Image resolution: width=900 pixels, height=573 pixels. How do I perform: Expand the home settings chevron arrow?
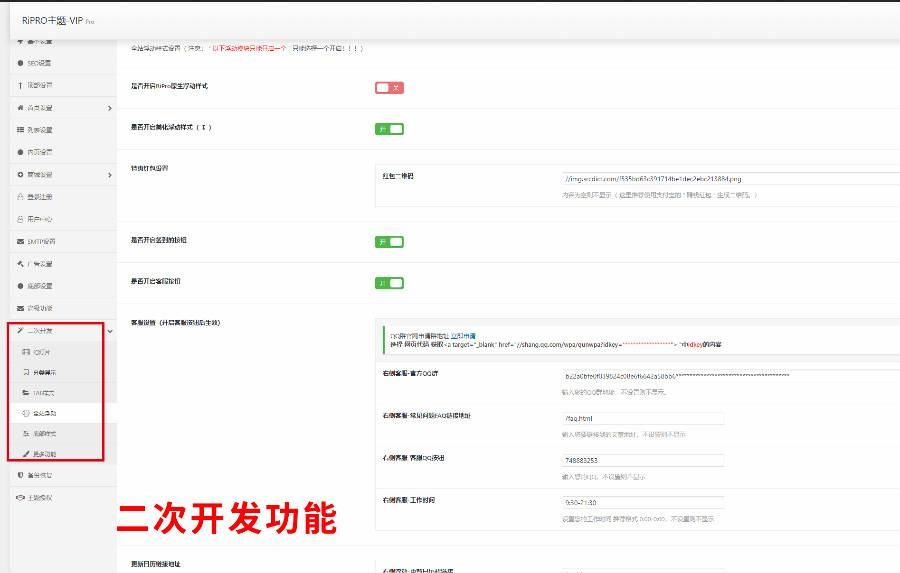(x=110, y=108)
